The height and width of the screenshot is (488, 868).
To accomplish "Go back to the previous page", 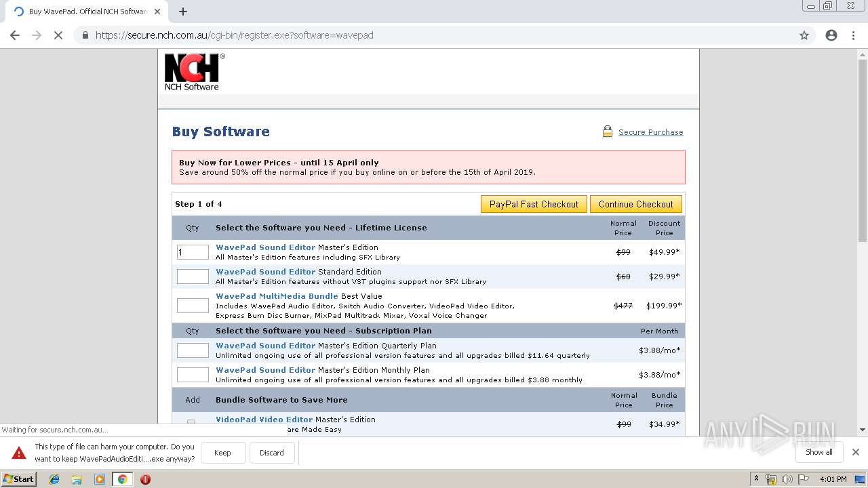I will pyautogui.click(x=15, y=35).
